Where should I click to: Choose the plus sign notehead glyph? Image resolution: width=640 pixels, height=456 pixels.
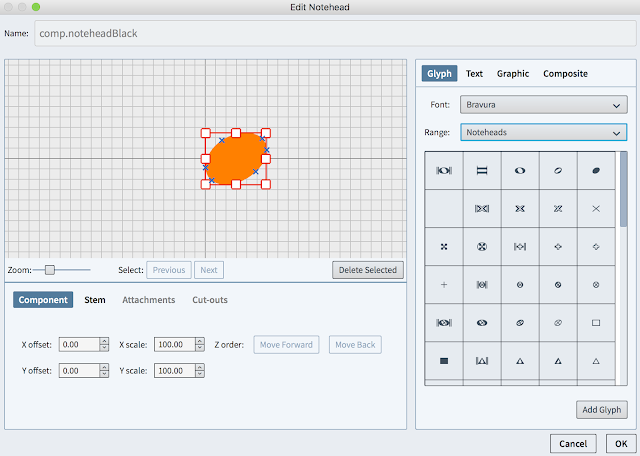(443, 285)
